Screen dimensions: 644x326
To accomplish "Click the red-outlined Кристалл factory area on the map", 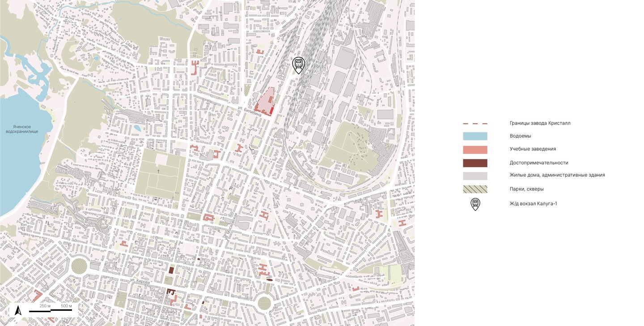I will [x=265, y=102].
